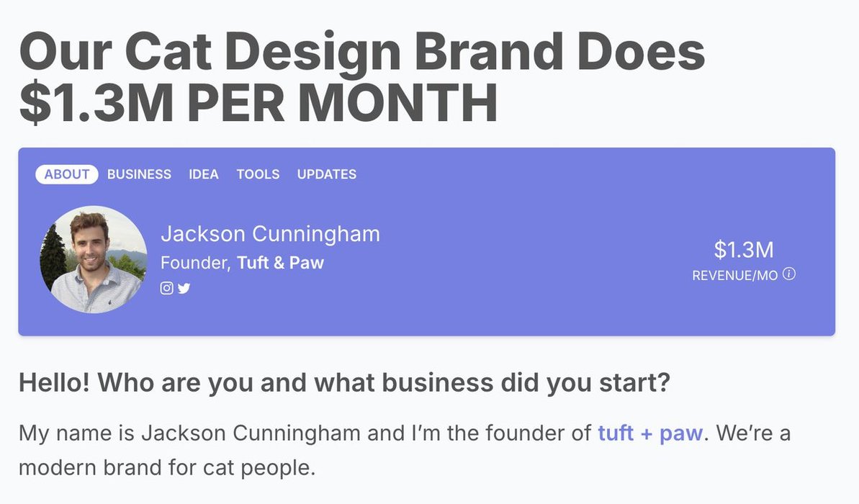Follow the tuft + paw hyperlink in paragraph
Screen dimensions: 859x504
click(x=650, y=433)
